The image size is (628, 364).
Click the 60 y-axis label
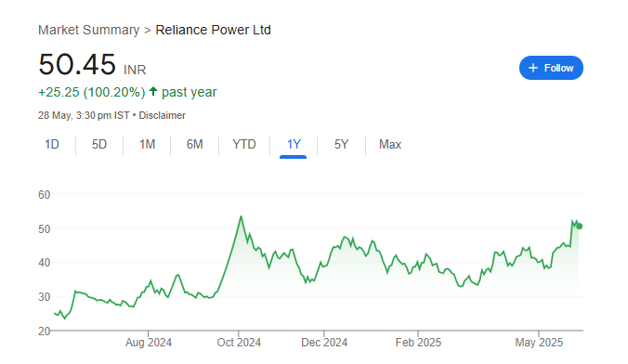click(44, 195)
